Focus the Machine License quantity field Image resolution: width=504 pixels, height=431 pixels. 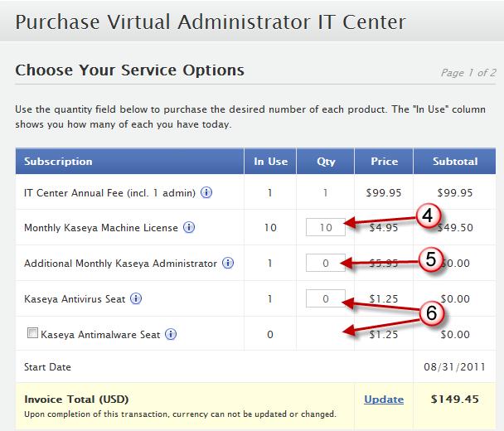click(326, 227)
